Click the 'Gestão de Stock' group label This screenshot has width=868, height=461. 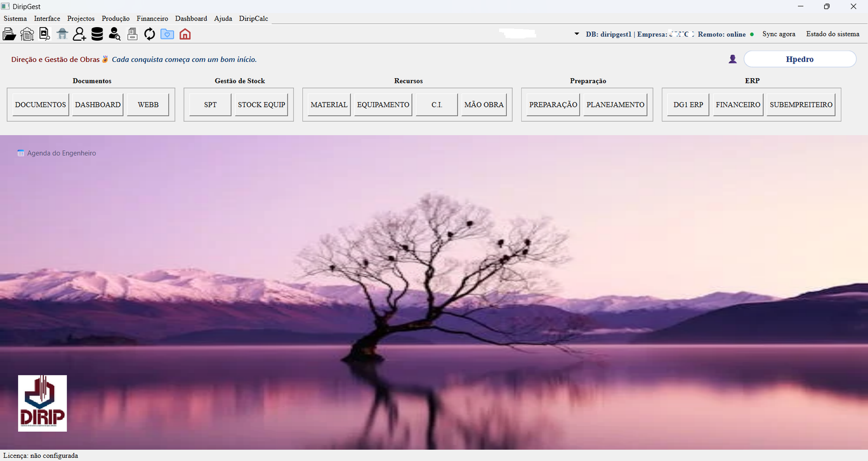pyautogui.click(x=240, y=81)
